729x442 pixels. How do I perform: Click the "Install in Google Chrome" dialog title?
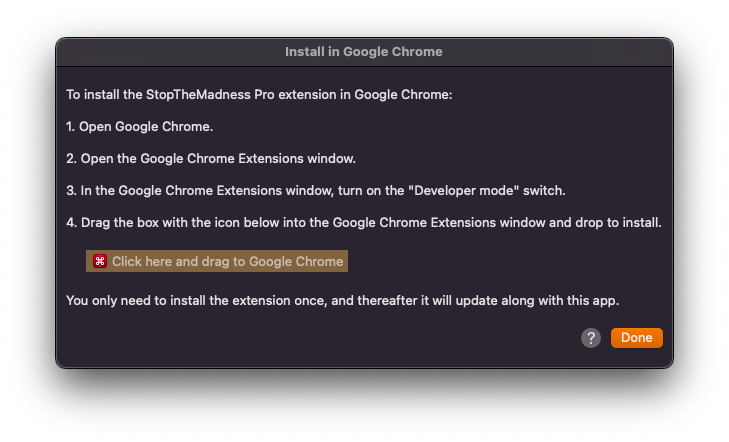point(364,52)
